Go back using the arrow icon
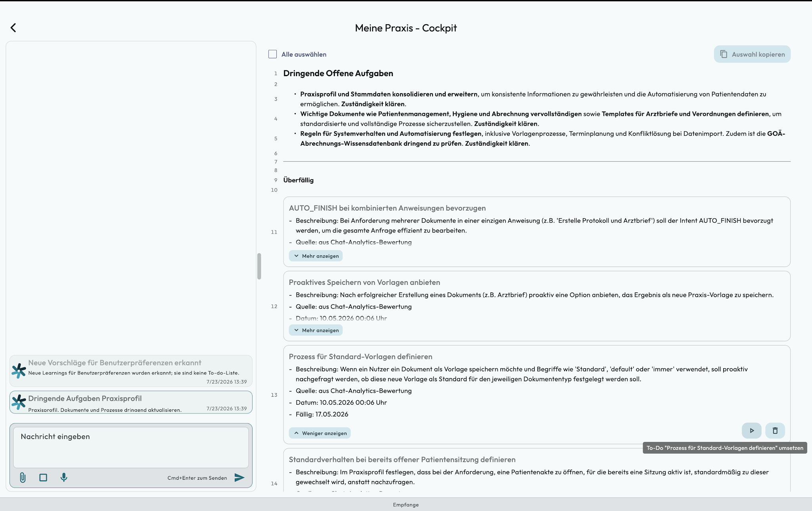 coord(13,27)
